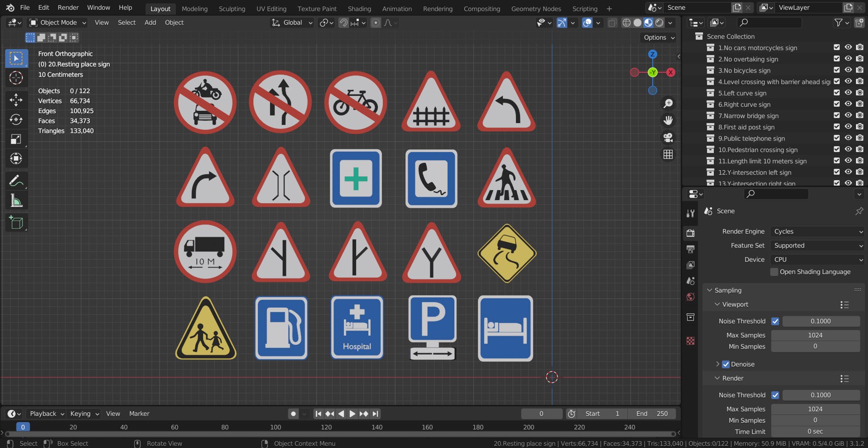This screenshot has height=448, width=868.
Task: Open the Texture properties tab icon
Action: (x=690, y=341)
